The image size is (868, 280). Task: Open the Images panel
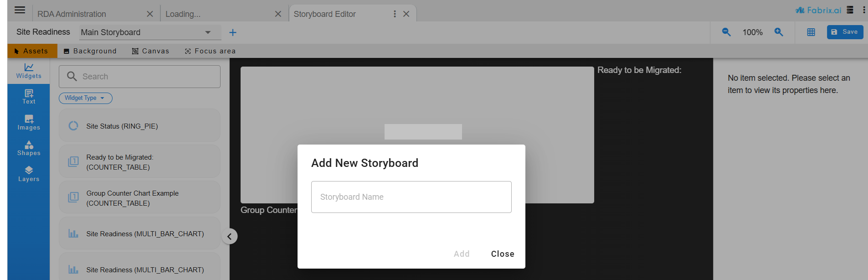pos(29,123)
